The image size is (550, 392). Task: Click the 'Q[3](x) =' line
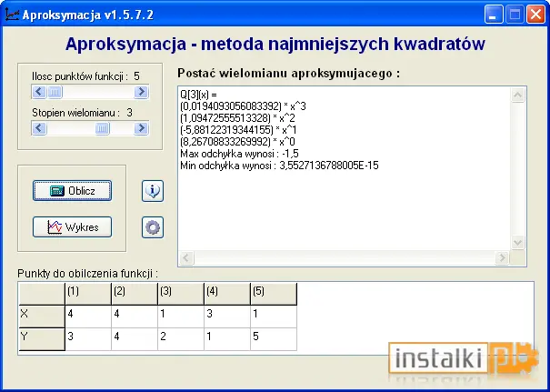198,95
